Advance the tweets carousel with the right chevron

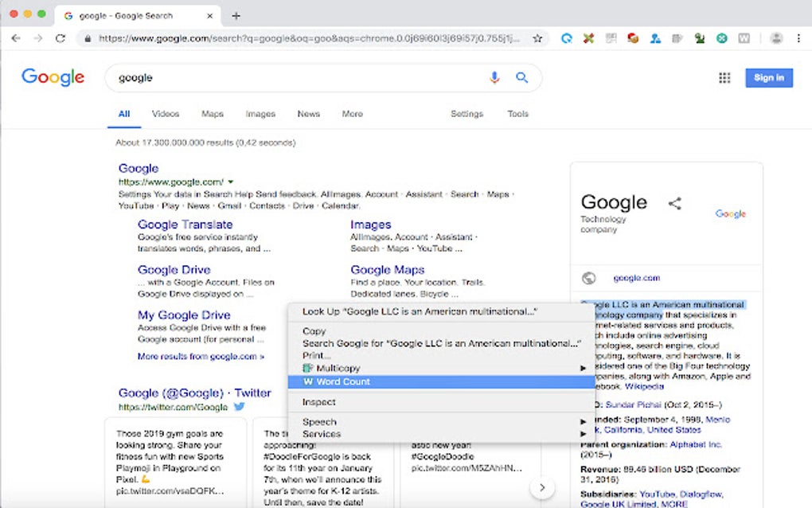(542, 487)
